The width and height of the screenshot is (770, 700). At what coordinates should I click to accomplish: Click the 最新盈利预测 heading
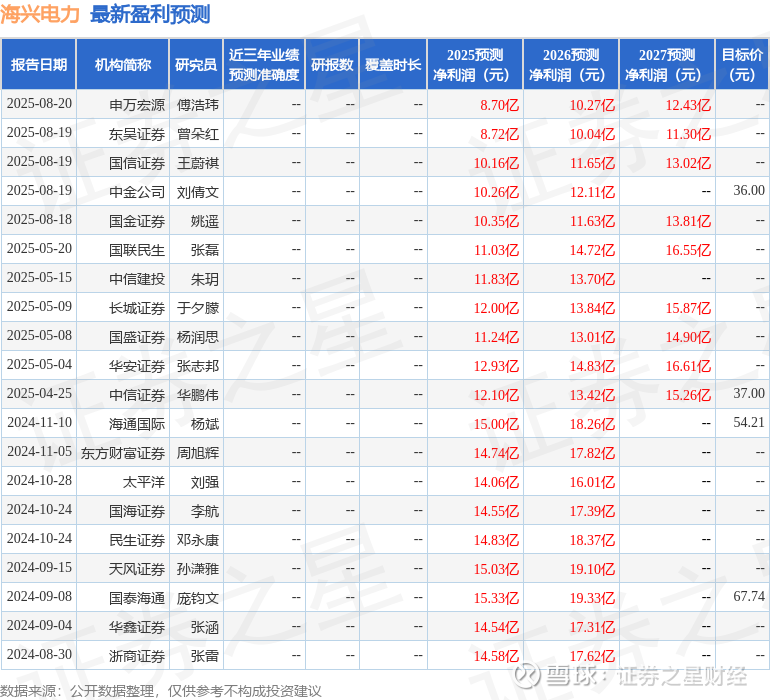pos(150,14)
